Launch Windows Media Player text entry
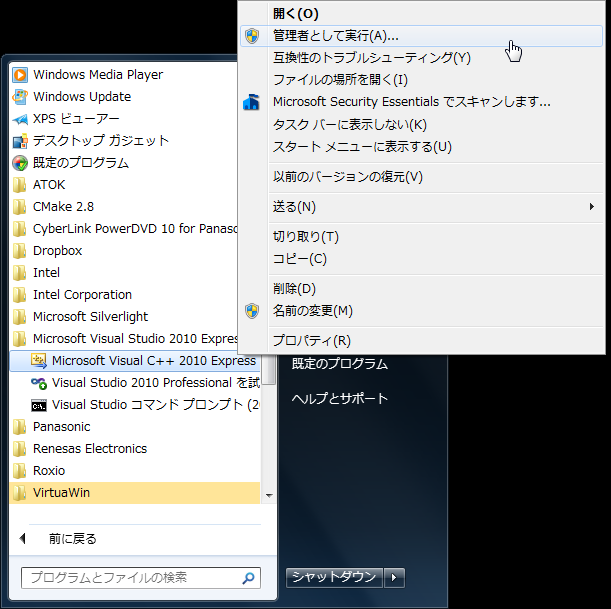611x609 pixels. [x=98, y=75]
